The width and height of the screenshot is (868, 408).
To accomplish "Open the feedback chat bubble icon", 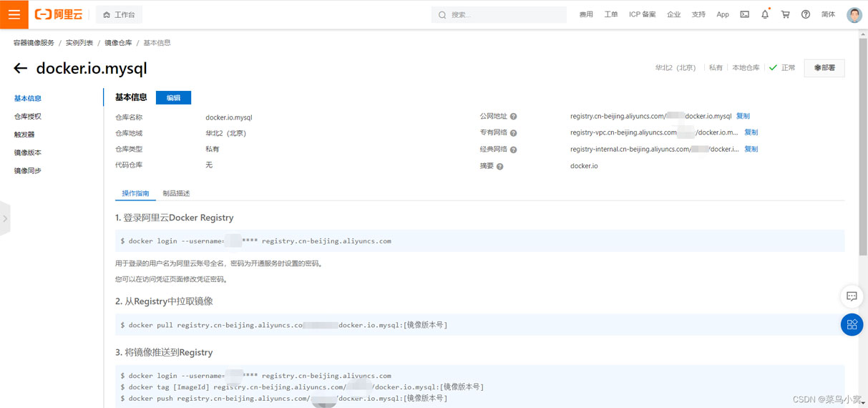I will pyautogui.click(x=852, y=296).
